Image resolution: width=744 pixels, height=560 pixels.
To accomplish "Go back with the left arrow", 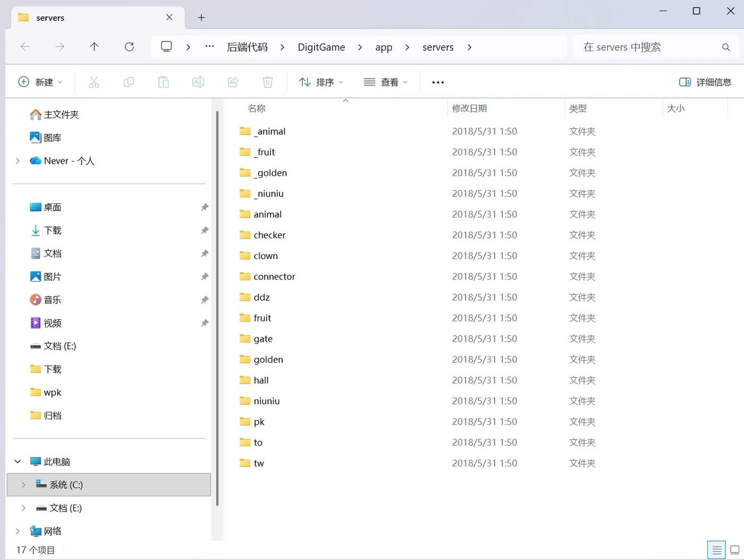I will 25,47.
